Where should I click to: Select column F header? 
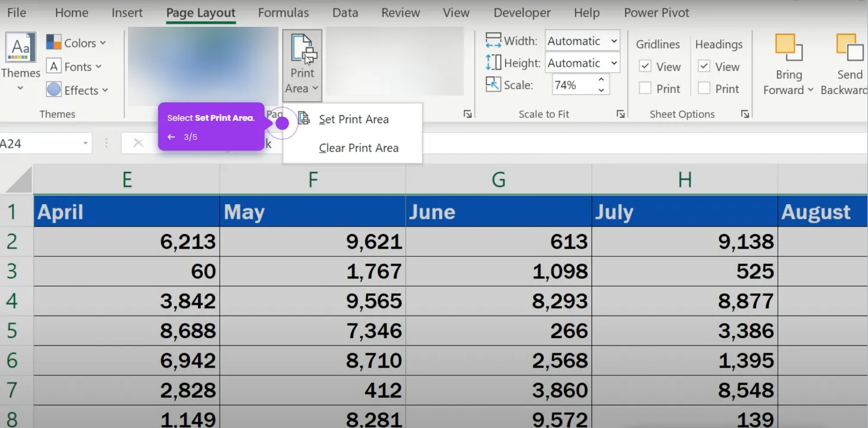tap(313, 179)
